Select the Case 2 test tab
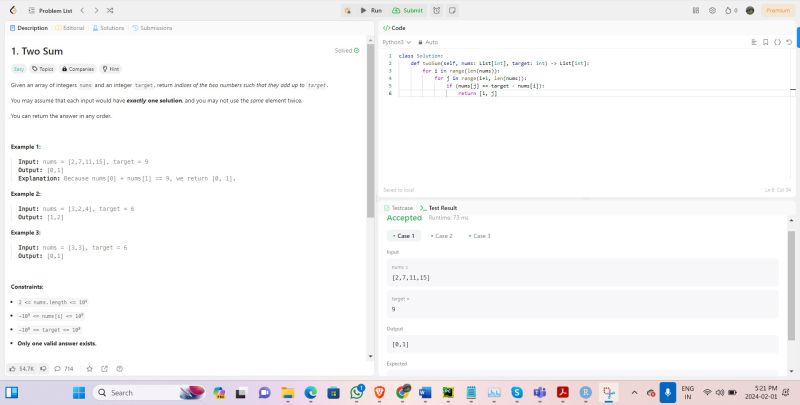800x405 pixels. coord(441,236)
